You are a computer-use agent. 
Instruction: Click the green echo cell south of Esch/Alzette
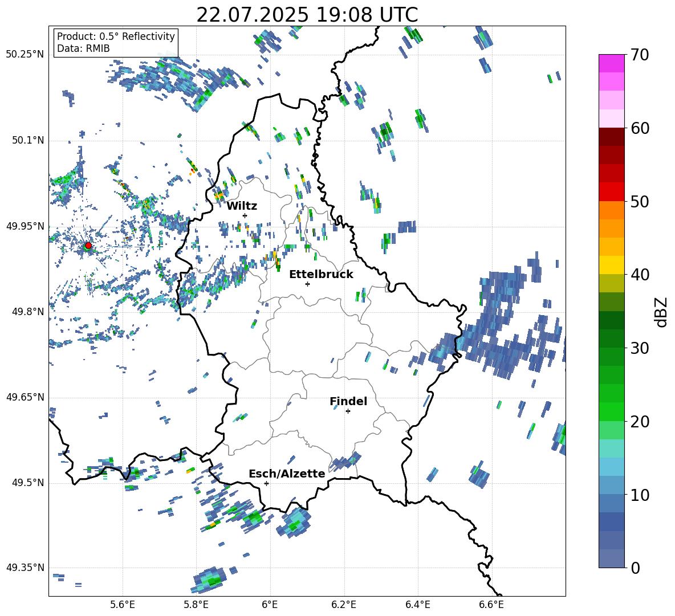[x=294, y=523]
